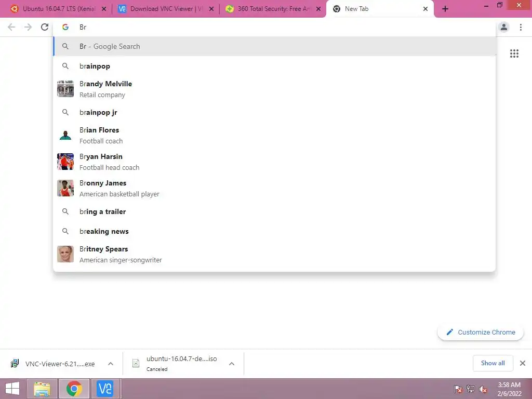Open File Explorer from the taskbar

[42, 389]
